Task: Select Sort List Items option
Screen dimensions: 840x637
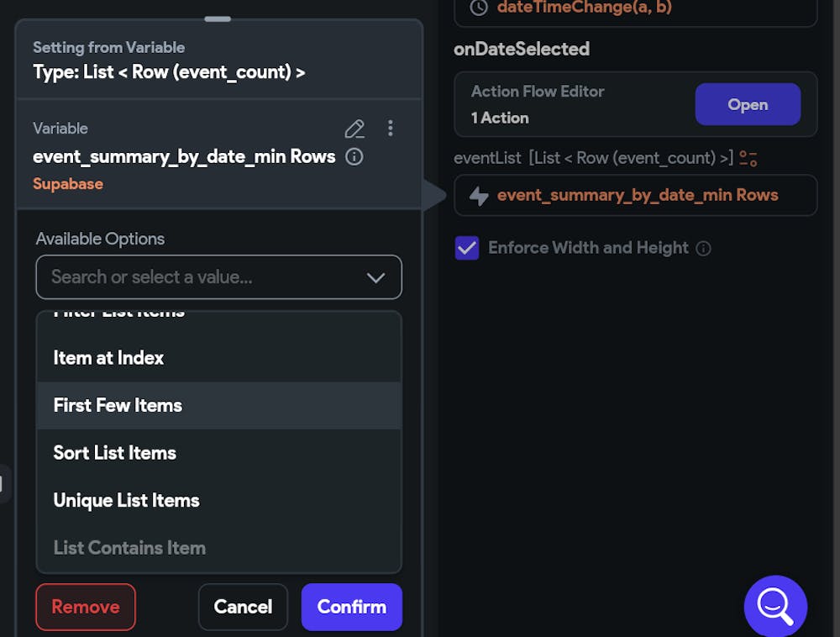Action: coord(114,453)
